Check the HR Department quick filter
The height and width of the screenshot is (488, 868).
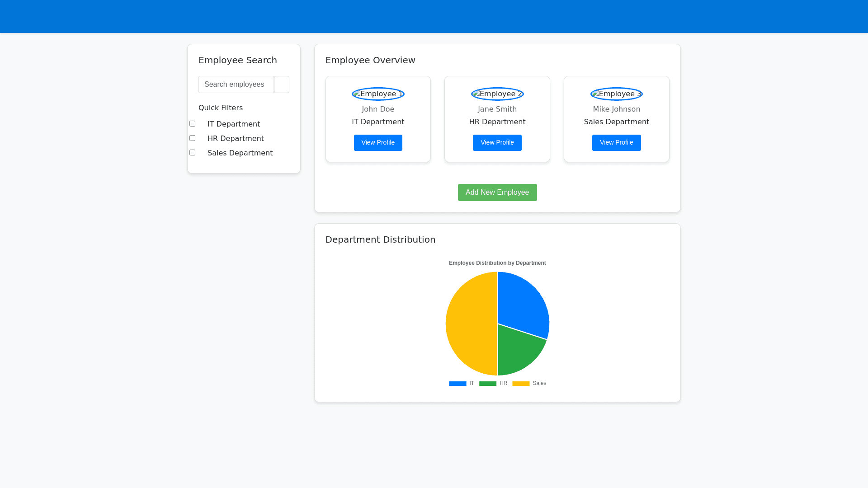192,138
